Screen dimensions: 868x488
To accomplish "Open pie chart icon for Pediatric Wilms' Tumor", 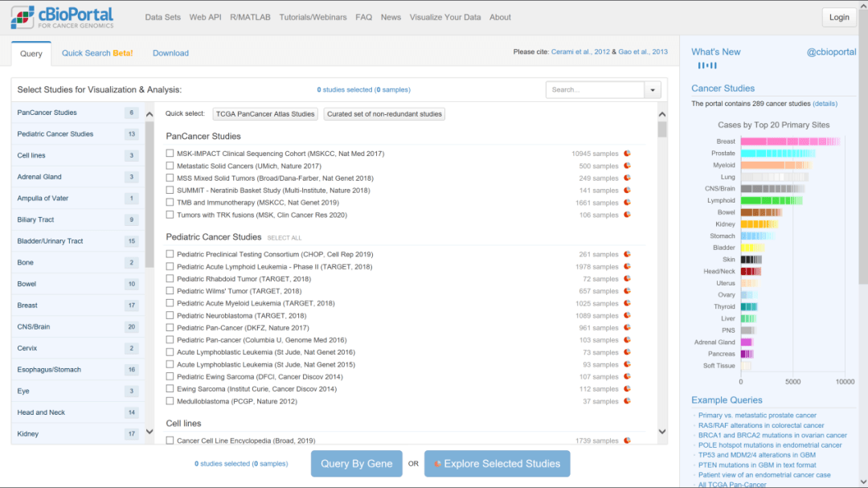I will pos(627,291).
